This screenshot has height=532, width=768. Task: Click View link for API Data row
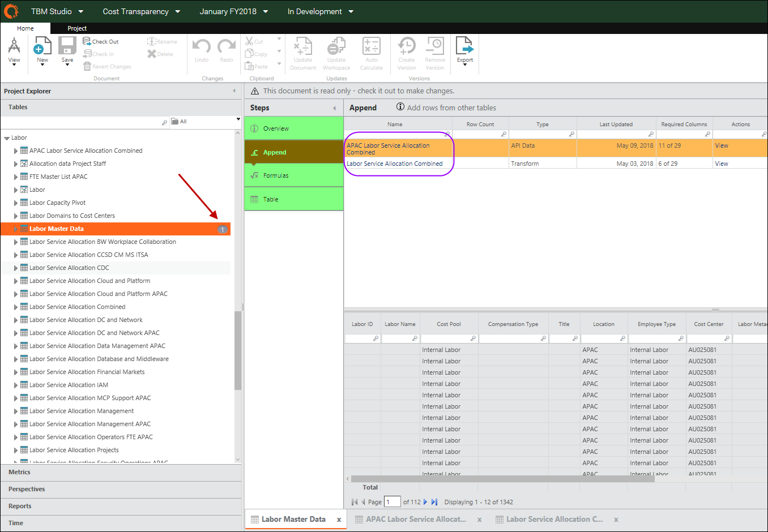pos(722,145)
